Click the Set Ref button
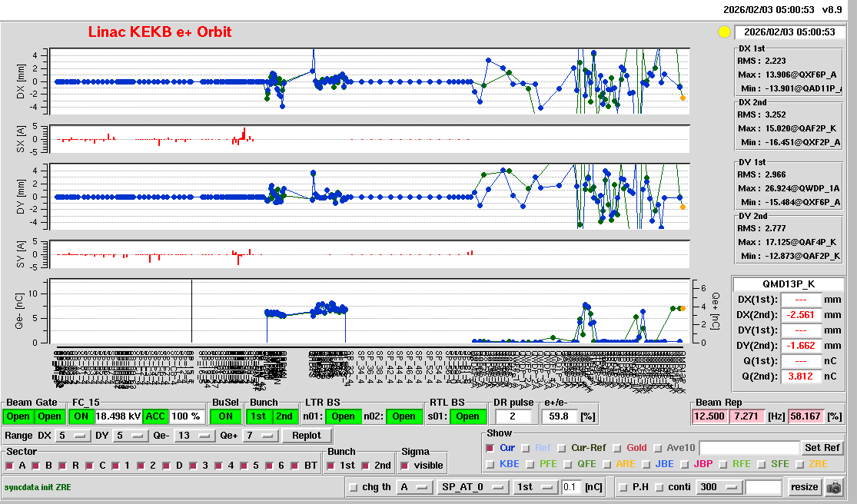This screenshot has width=857, height=504. pos(822,448)
